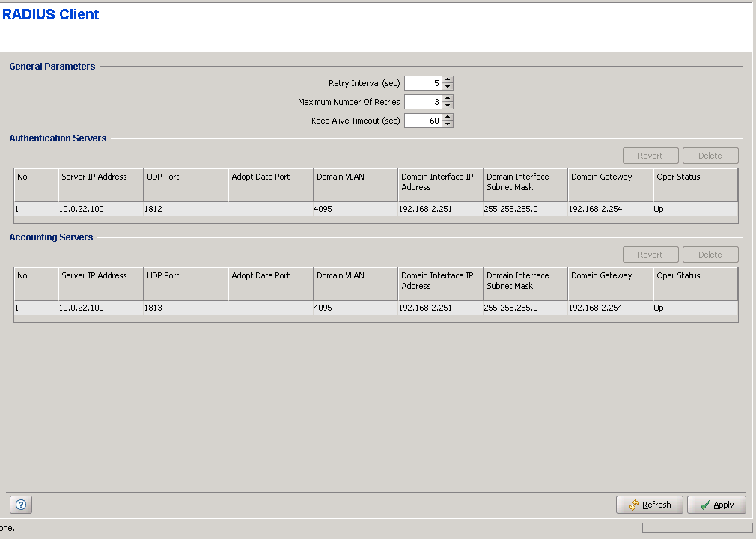Click the Refresh button
This screenshot has width=756, height=539.
click(649, 505)
